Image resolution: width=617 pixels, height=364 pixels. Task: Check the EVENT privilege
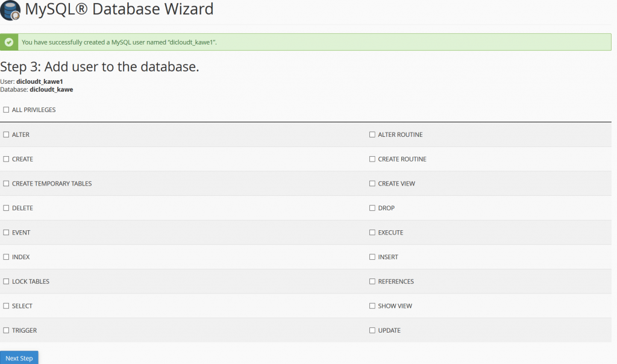5,232
